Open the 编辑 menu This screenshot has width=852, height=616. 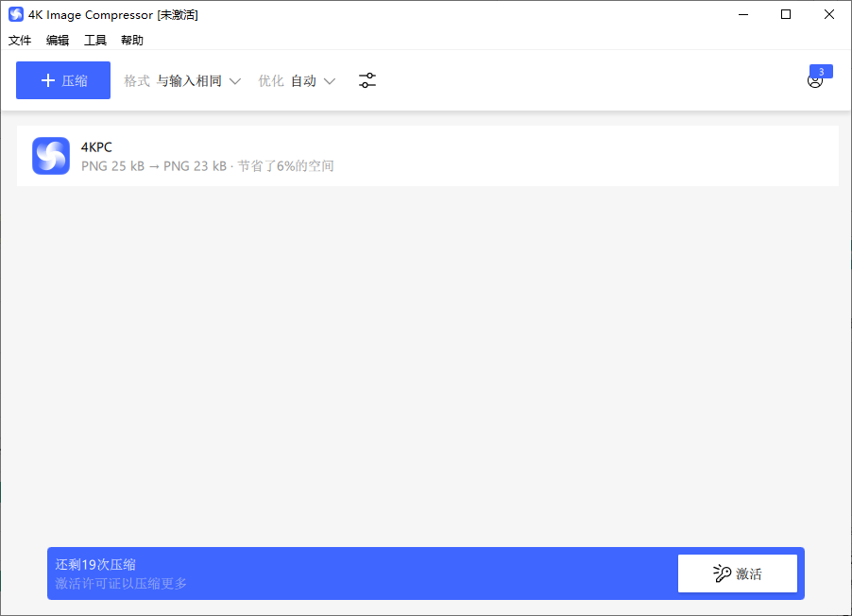[x=58, y=41]
